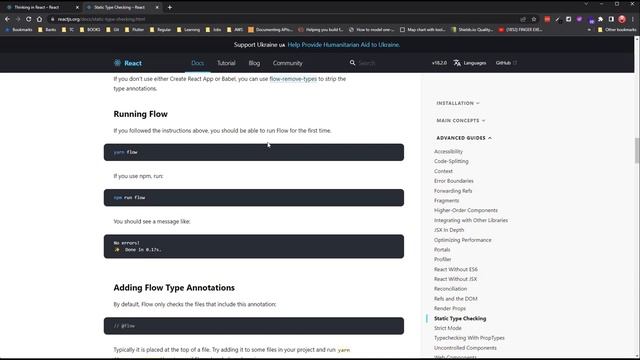Viewport: 640px width, 360px height.
Task: Open the Jobs bookmark folder
Action: (213, 30)
